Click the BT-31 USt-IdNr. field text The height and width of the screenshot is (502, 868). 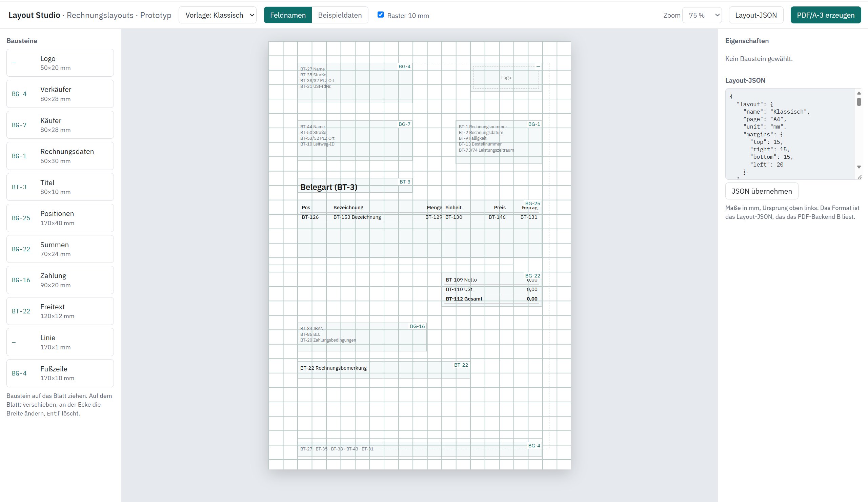tap(316, 86)
